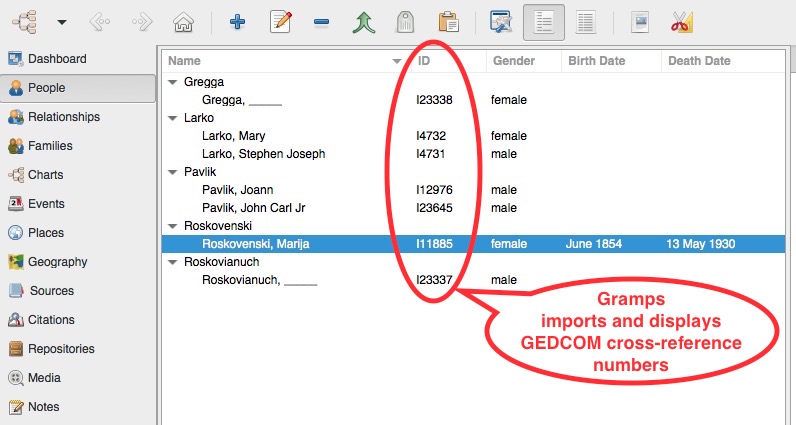Image resolution: width=796 pixels, height=425 pixels.
Task: Collapse the Larko surname group
Action: (x=173, y=118)
